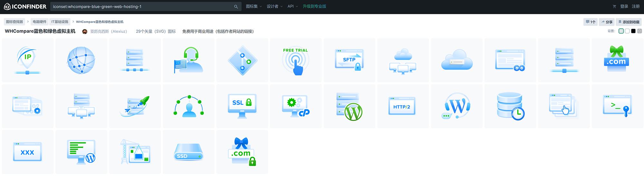644x178 pixels.
Task: Click the 登录 login link
Action: (x=624, y=6)
